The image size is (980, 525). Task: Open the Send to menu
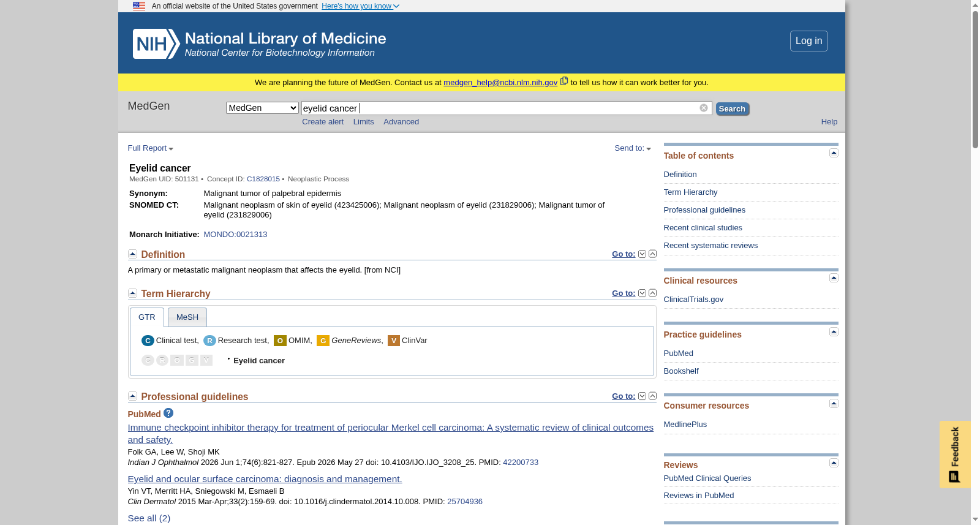coord(633,148)
